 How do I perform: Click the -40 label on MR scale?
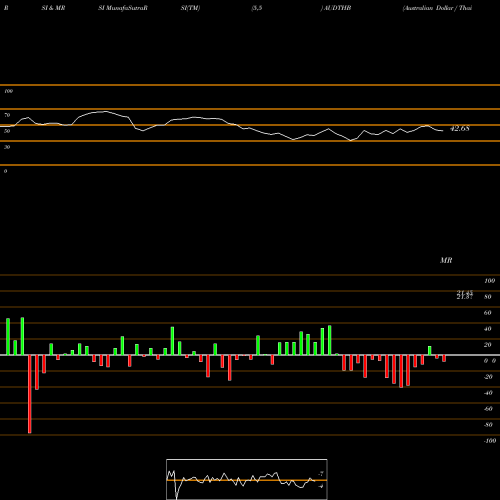tap(488, 393)
